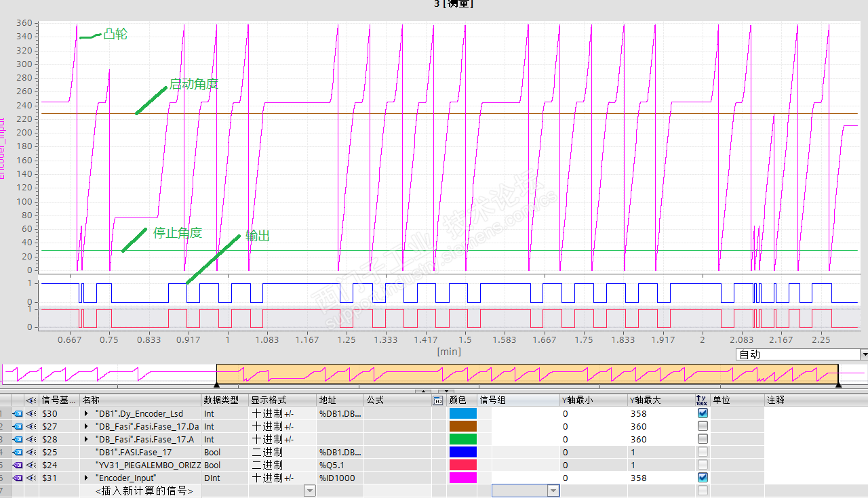The width and height of the screenshot is (868, 498).
Task: Click the Y-axis max 358 cell for Encoder_Input
Action: pyautogui.click(x=662, y=478)
